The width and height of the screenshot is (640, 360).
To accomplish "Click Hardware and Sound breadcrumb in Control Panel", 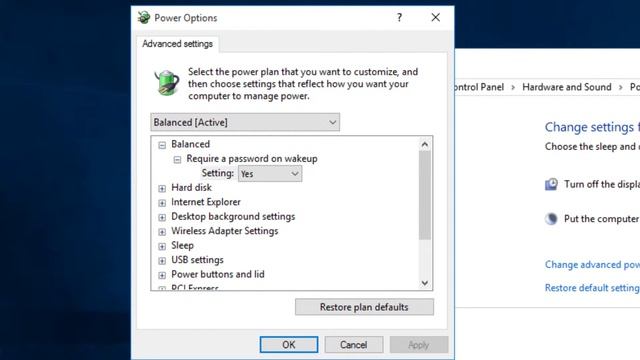I will point(567,87).
